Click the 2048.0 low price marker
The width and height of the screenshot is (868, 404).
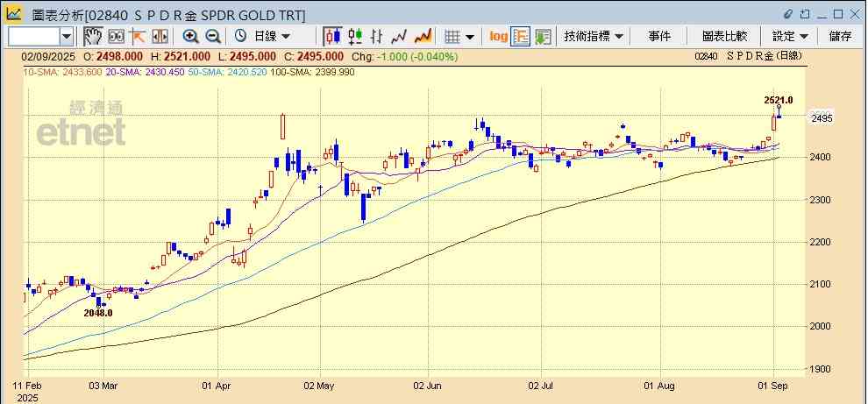pos(98,313)
